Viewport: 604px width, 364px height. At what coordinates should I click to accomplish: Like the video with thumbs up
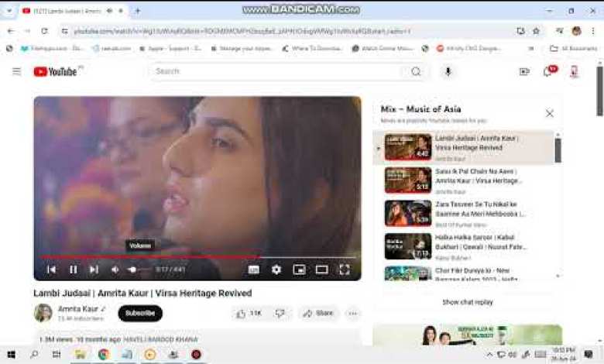point(249,313)
